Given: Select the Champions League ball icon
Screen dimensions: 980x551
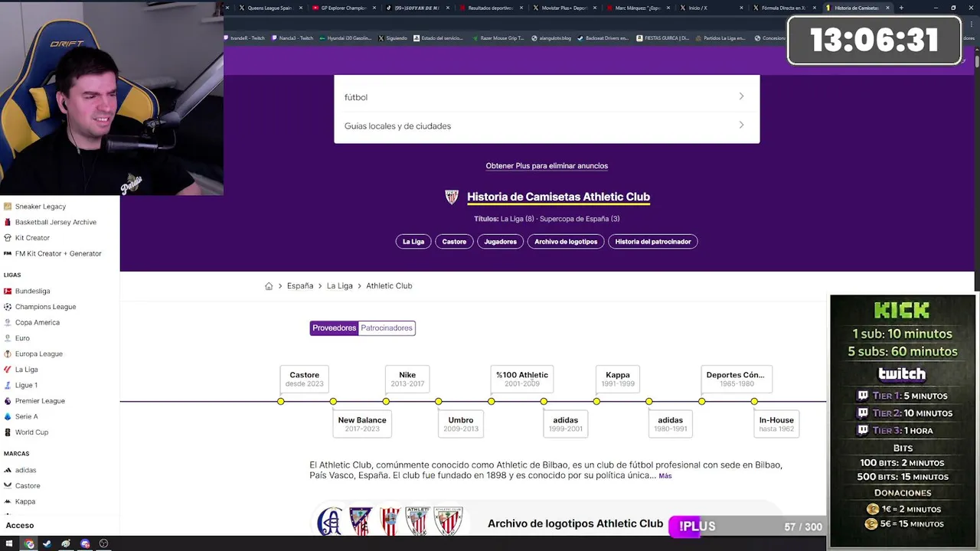Looking at the screenshot, I should [8, 307].
